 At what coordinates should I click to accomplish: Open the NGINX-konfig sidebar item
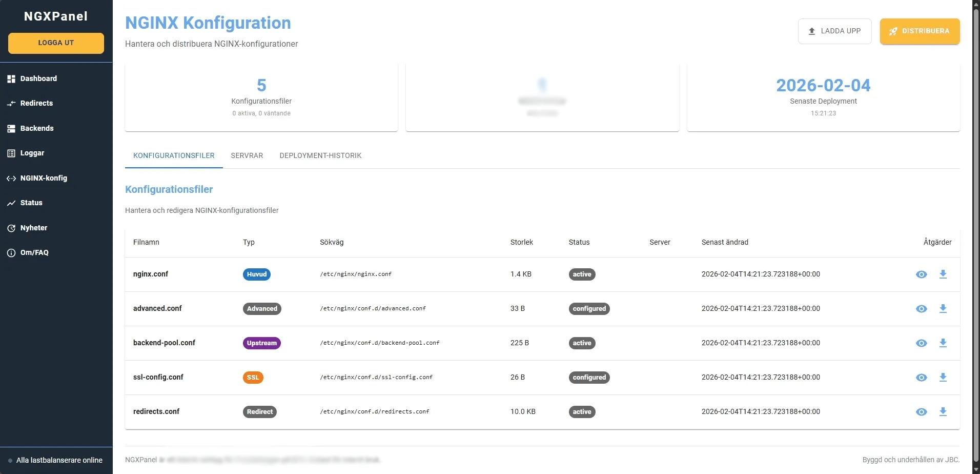(x=56, y=178)
